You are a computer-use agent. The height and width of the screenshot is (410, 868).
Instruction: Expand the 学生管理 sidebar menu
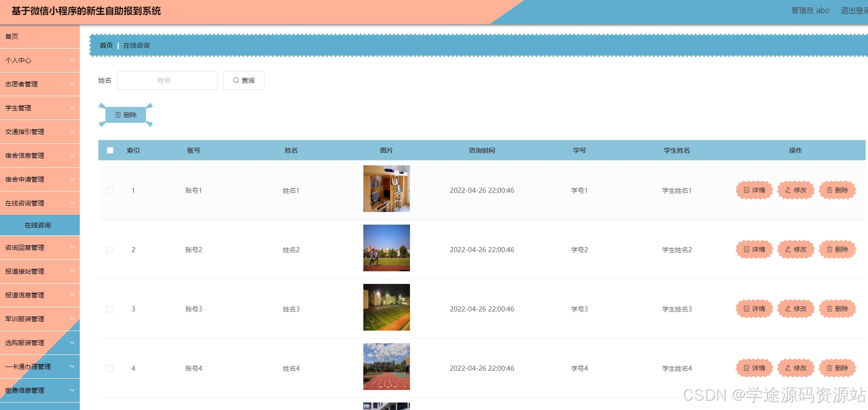40,108
